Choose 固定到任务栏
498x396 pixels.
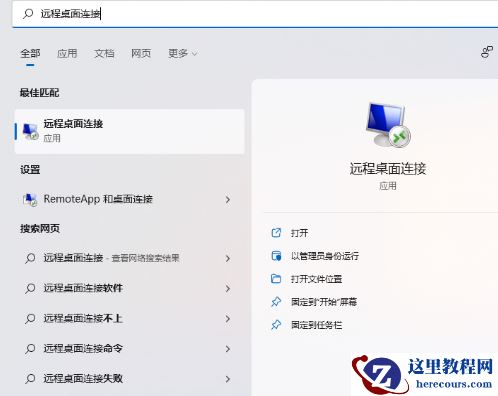point(316,325)
